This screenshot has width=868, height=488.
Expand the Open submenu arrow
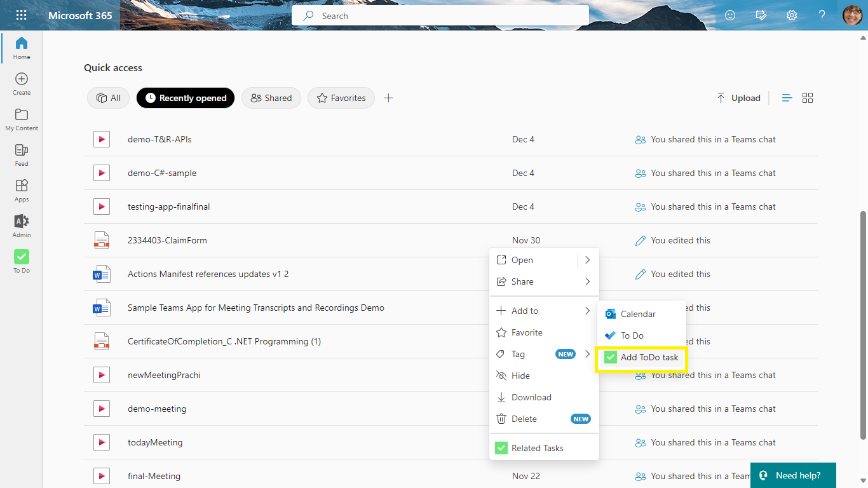588,260
